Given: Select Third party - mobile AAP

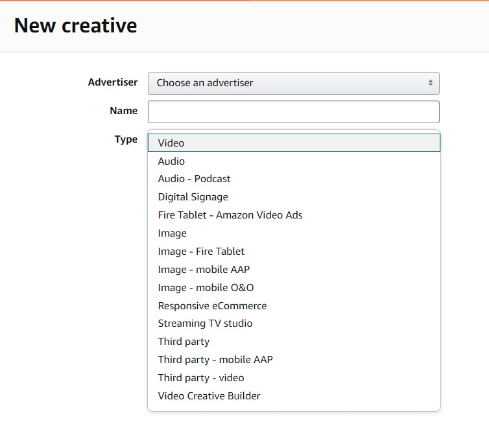Looking at the screenshot, I should 215,360.
